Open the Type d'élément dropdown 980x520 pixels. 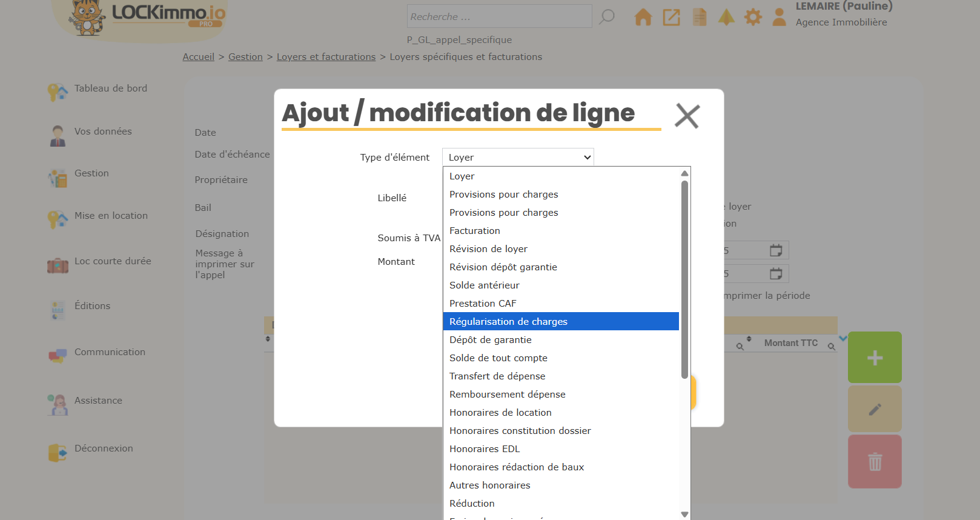[x=518, y=158]
